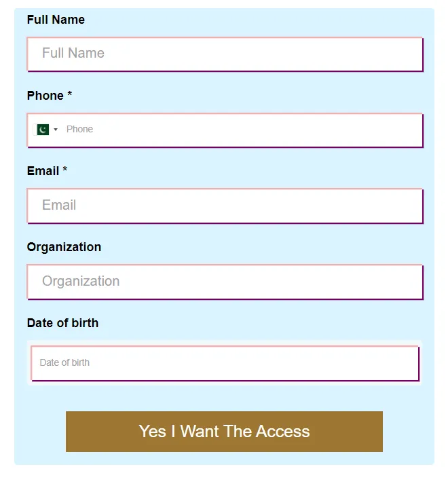The image size is (448, 490).
Task: Click the gray Organization placeholder text
Action: [81, 281]
